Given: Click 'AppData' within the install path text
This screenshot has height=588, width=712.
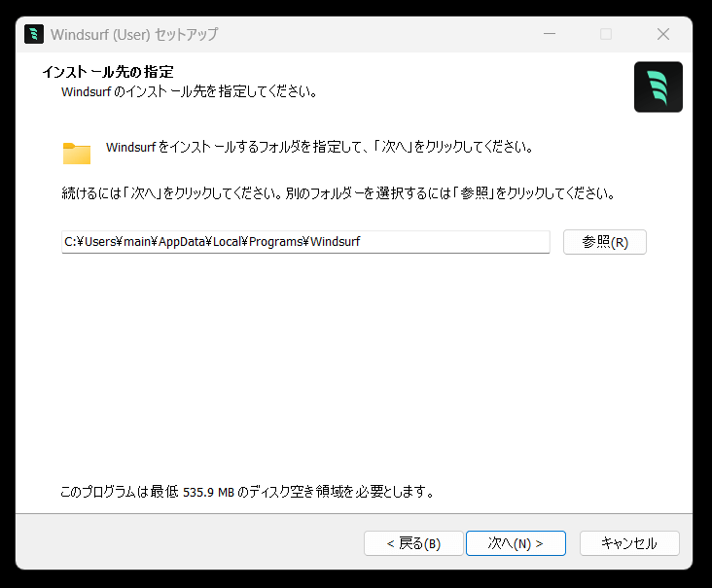Looking at the screenshot, I should pos(182,242).
